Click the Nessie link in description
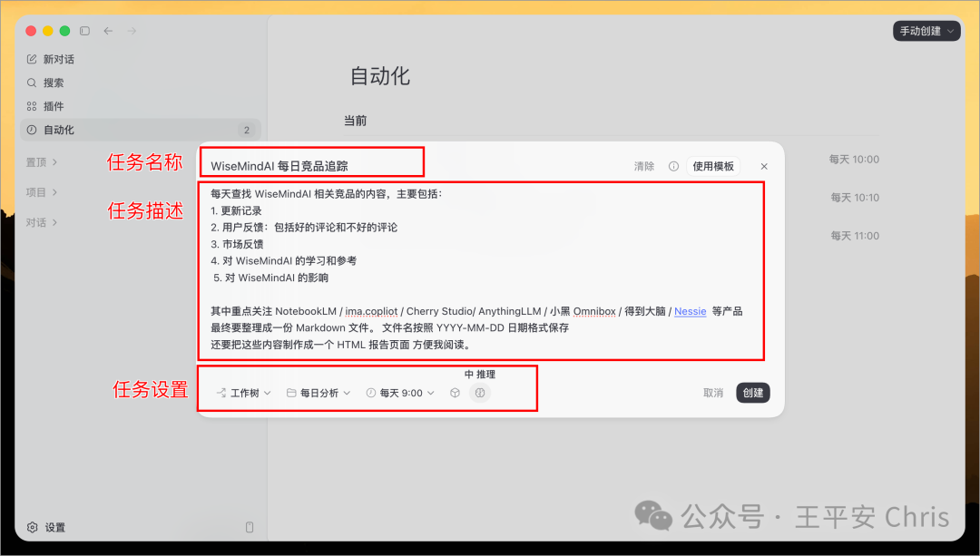The width and height of the screenshot is (980, 556). pos(690,311)
